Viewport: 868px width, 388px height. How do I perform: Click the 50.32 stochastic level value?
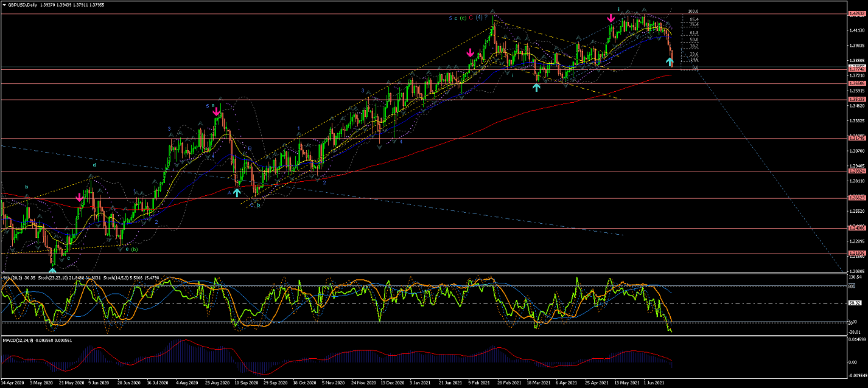click(x=855, y=303)
